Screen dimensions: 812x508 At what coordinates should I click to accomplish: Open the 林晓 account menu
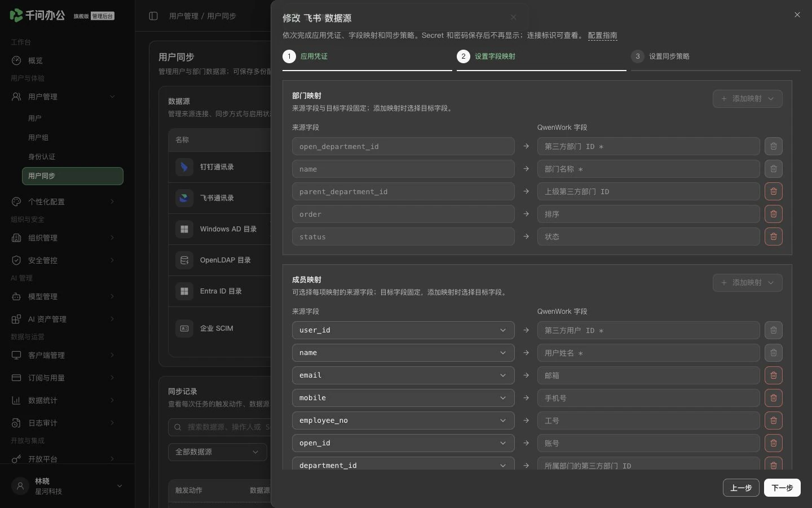(67, 486)
